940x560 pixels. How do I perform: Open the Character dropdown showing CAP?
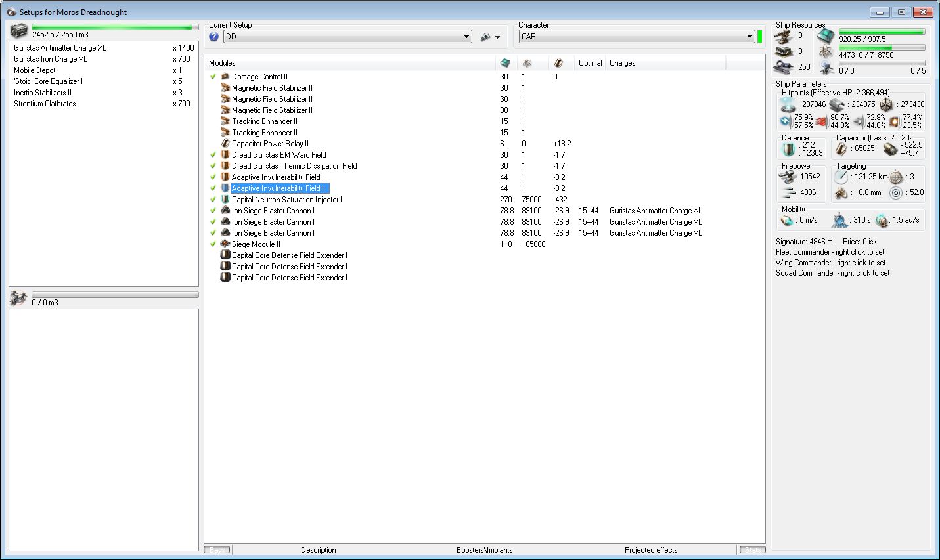[x=637, y=37]
